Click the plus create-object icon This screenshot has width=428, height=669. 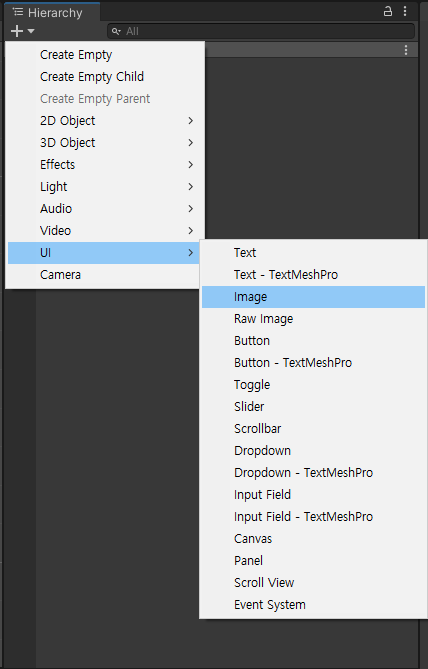click(x=17, y=31)
